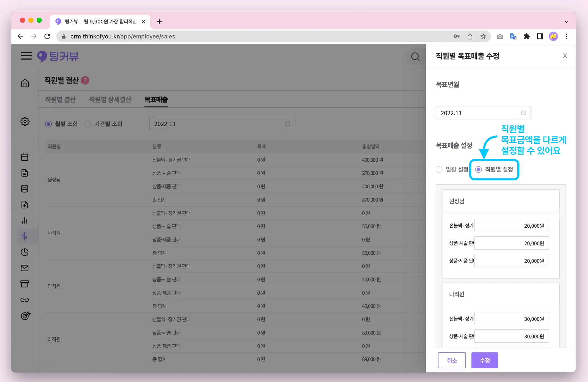Screen dimensions: 588x382
Task: Select the 직원별 설정 radio button
Action: (479, 170)
